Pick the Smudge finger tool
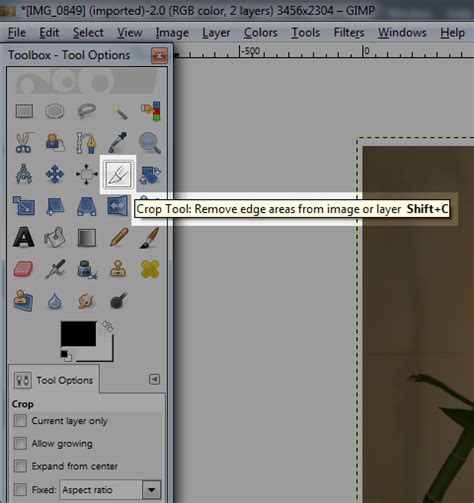Screen dimensions: 474x503 pyautogui.click(x=86, y=301)
